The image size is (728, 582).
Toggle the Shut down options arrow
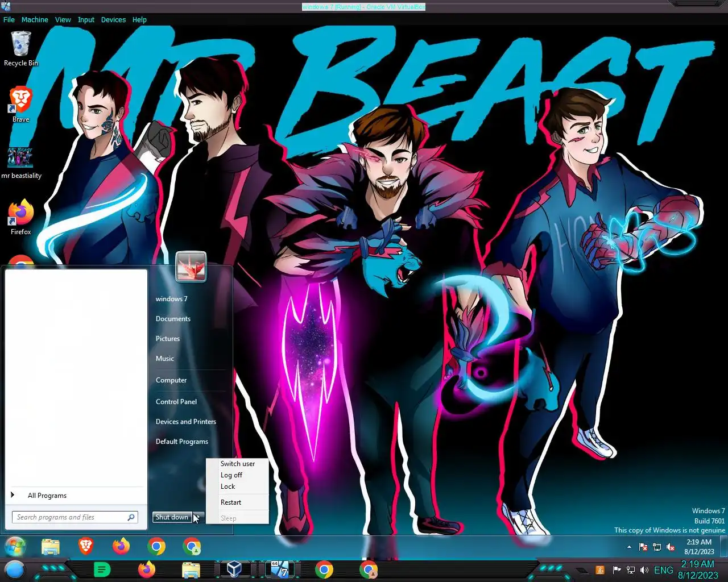197,517
